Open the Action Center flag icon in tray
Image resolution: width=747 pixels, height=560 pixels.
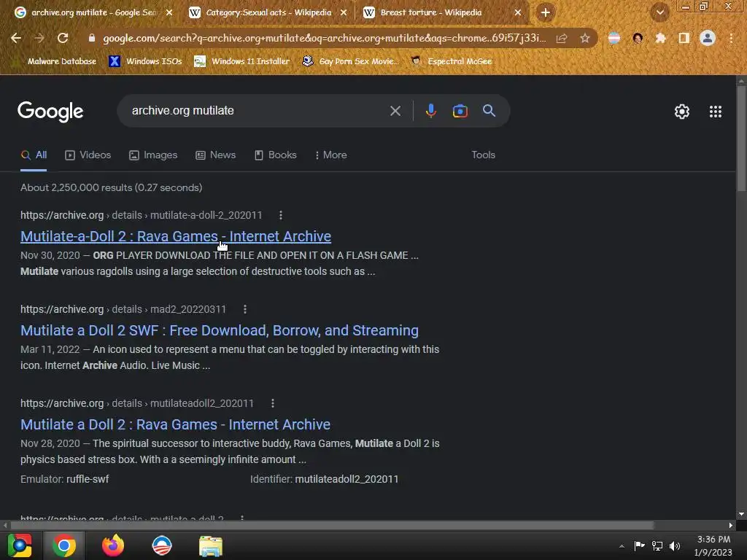639,545
